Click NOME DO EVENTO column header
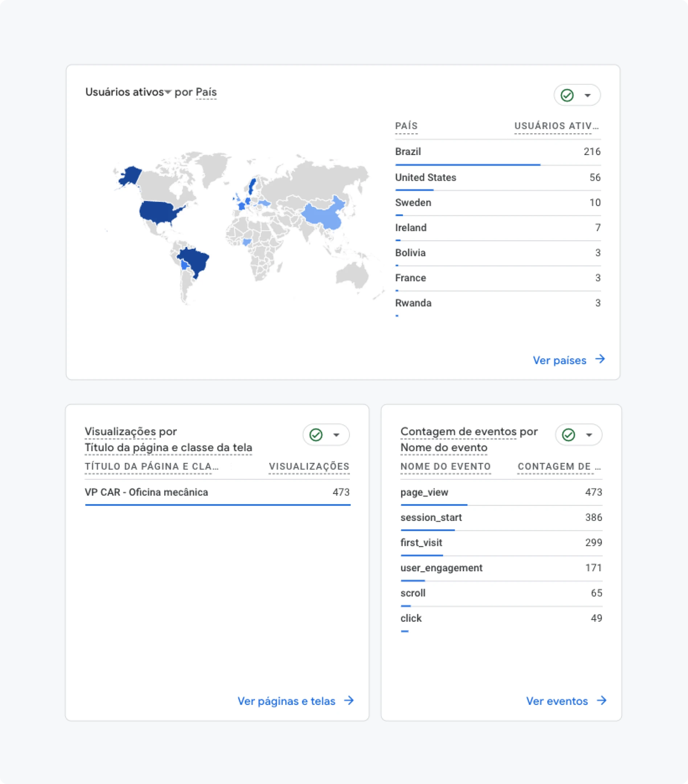 tap(446, 467)
